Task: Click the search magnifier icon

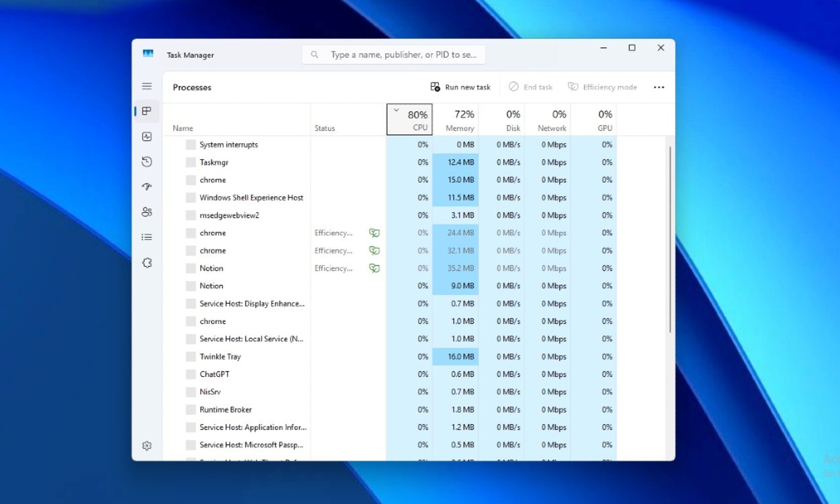Action: [x=315, y=54]
